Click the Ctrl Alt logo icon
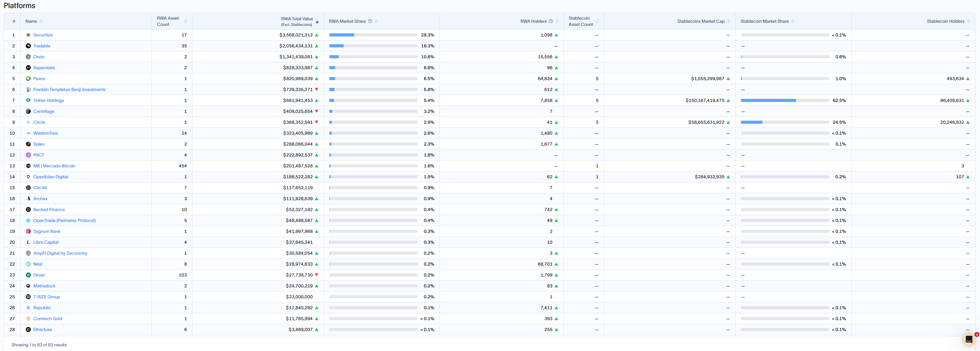 28,188
